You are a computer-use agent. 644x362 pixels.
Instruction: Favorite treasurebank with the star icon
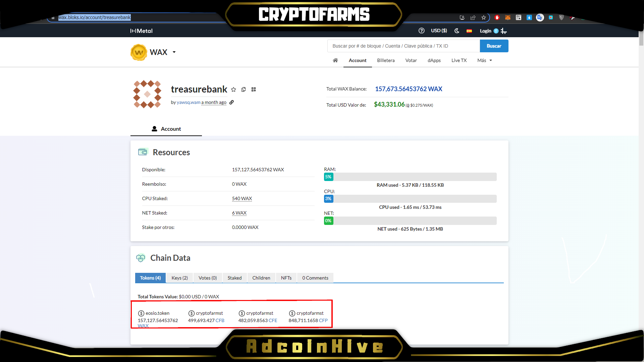pos(234,89)
